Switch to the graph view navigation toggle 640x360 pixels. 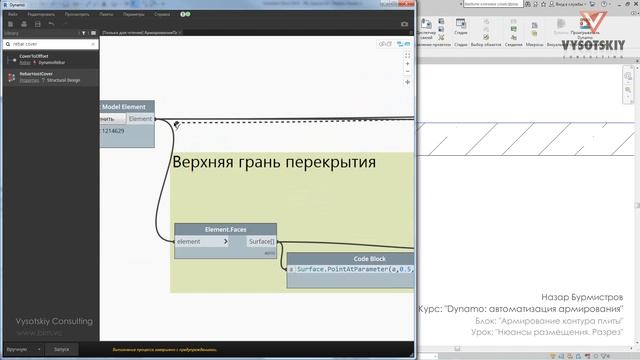pyautogui.click(x=403, y=44)
